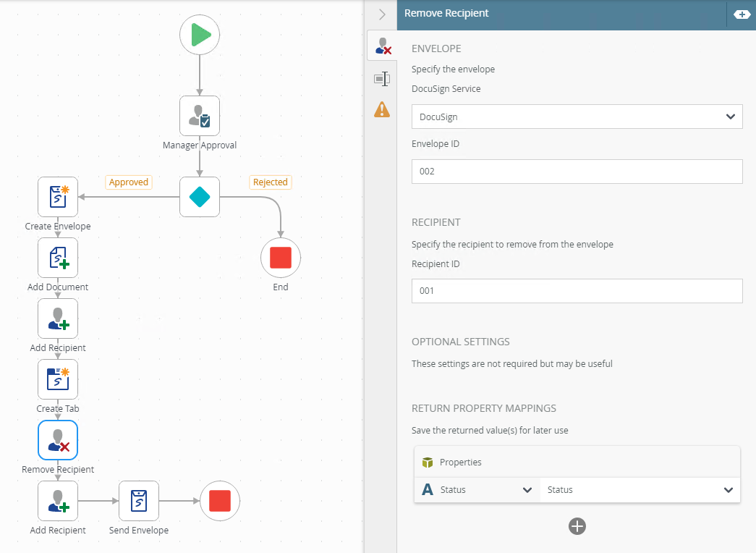
Task: Select the End node under Rejected
Action: [x=281, y=258]
